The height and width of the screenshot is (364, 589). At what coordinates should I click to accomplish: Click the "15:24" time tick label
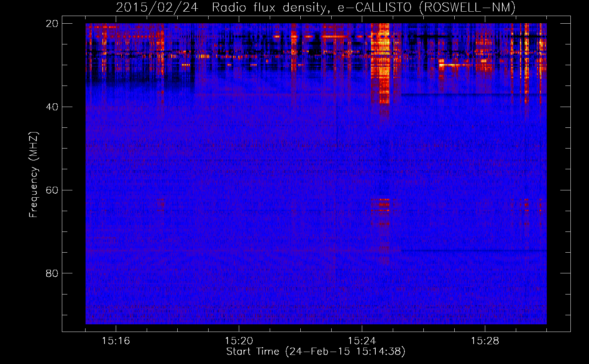pyautogui.click(x=362, y=341)
